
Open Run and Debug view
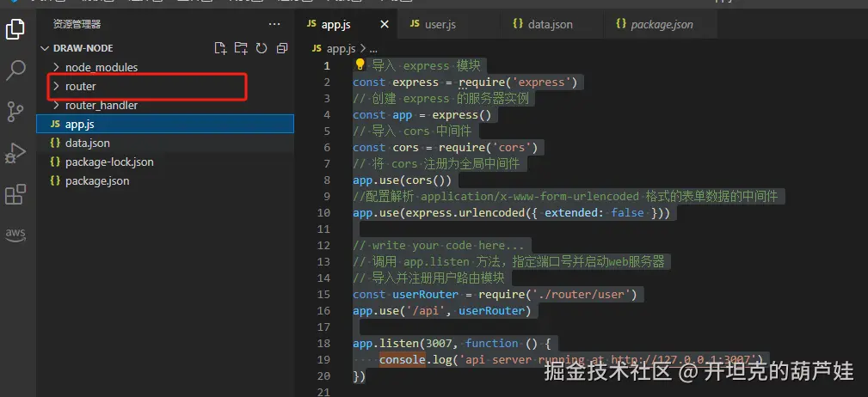tap(15, 153)
